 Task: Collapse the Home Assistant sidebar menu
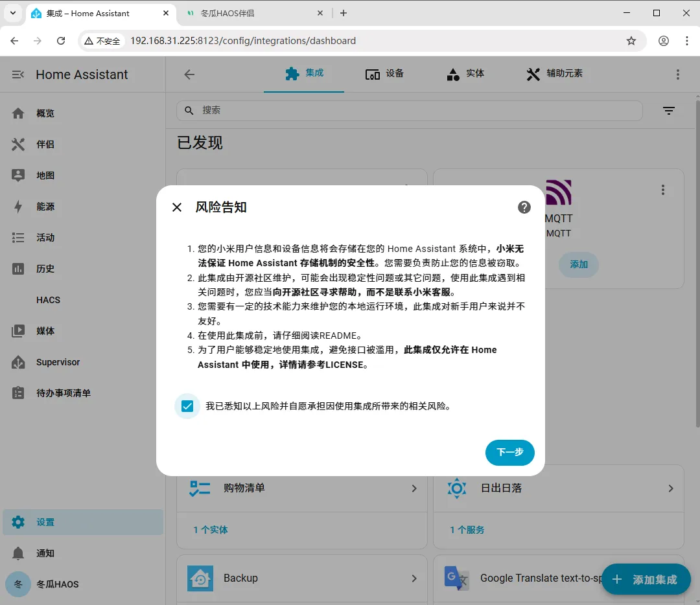pos(18,74)
